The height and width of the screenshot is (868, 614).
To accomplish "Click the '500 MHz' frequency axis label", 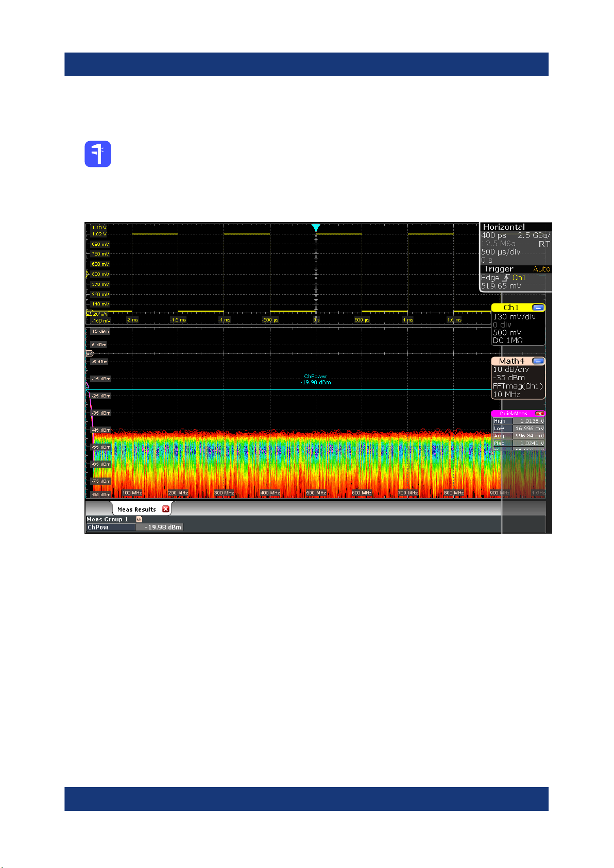I will pos(316,493).
